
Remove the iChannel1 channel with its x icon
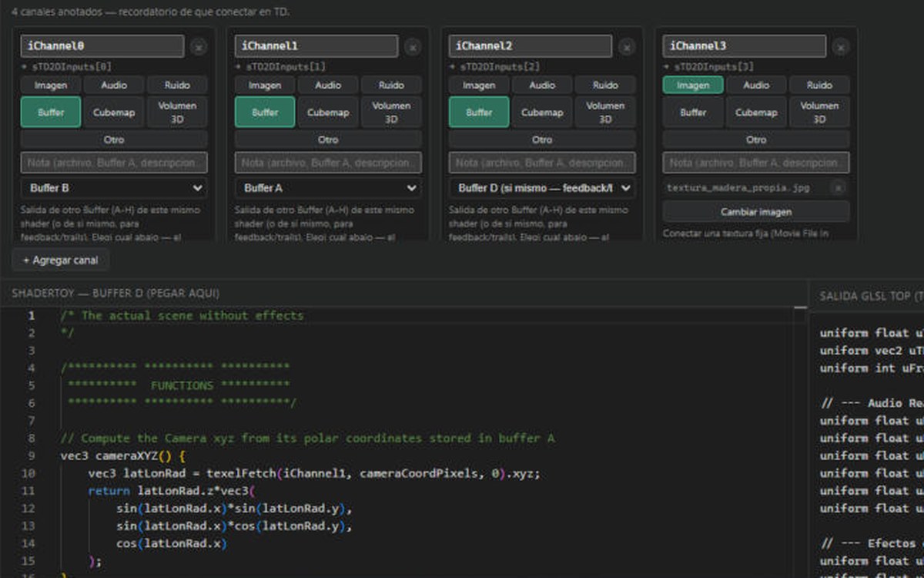point(412,47)
